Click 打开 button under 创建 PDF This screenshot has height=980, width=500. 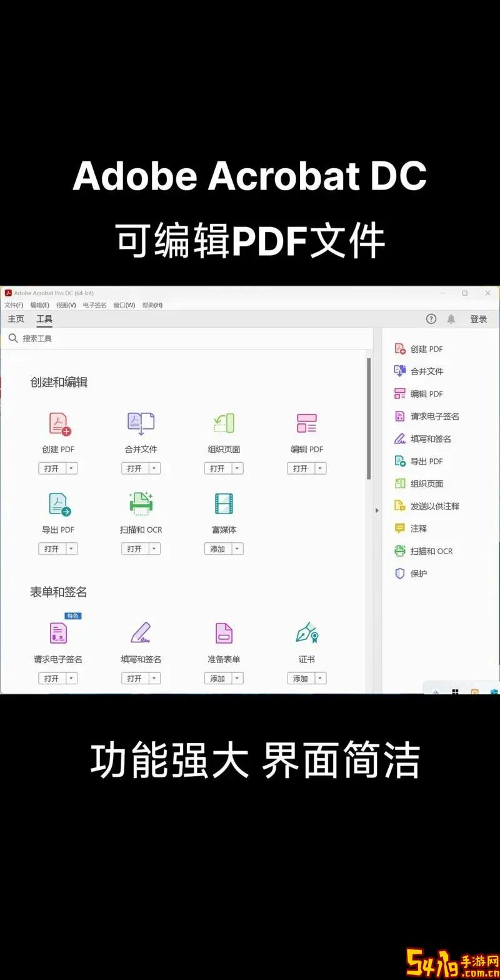(x=52, y=468)
